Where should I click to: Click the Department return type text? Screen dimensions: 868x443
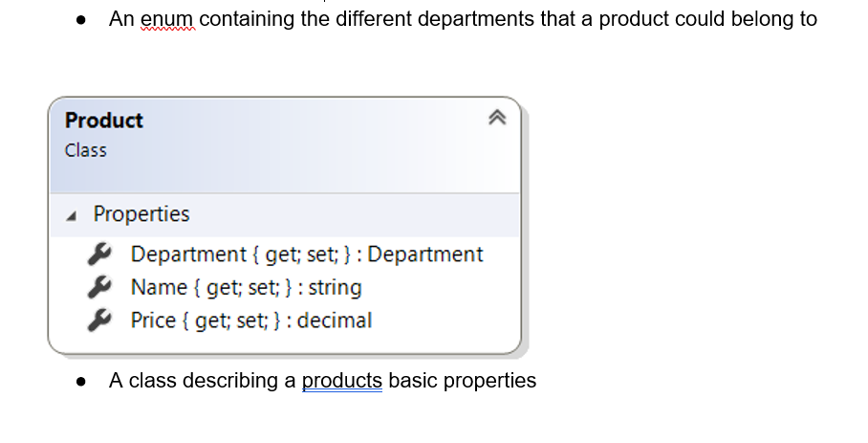[x=425, y=255]
